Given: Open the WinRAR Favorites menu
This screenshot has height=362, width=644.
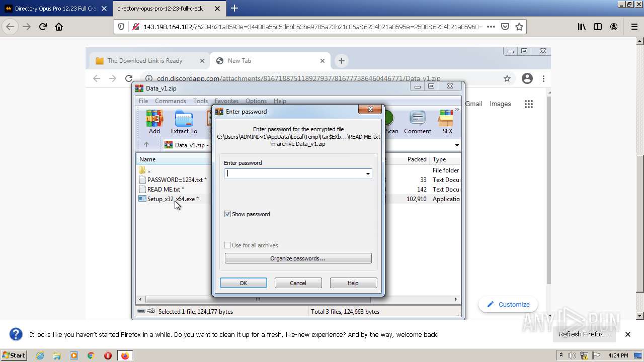Looking at the screenshot, I should (x=226, y=101).
